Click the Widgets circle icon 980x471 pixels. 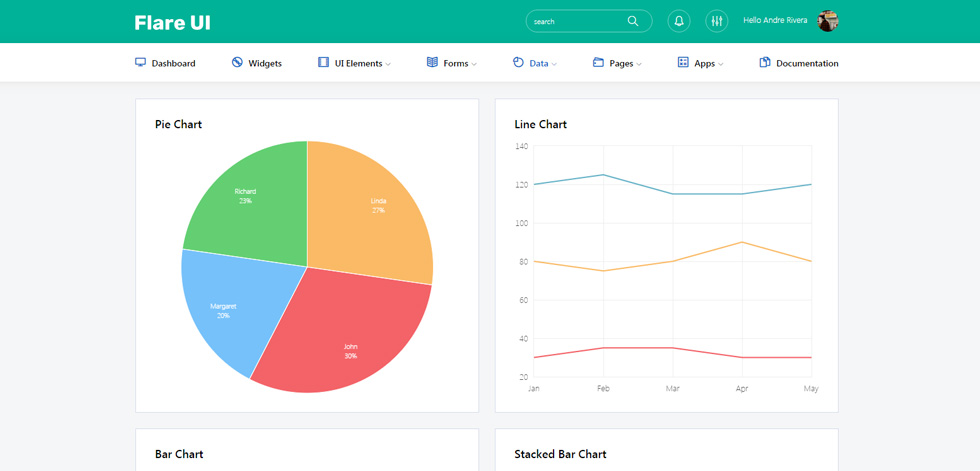pos(237,62)
